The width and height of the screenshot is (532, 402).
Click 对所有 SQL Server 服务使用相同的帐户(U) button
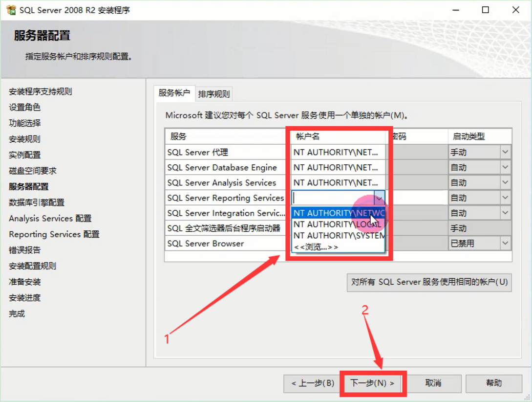429,283
